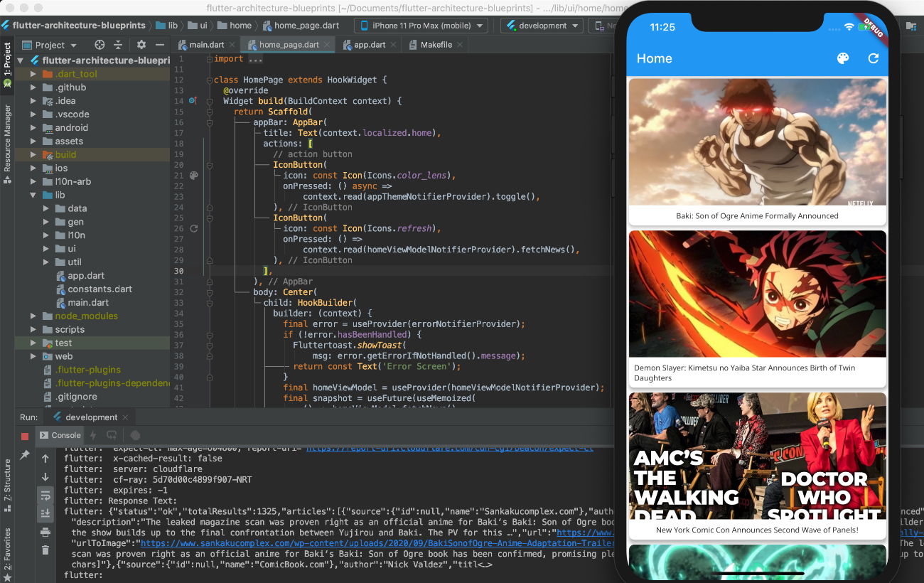The width and height of the screenshot is (924, 583).
Task: Open the device selector iPhone 11 Pro Max
Action: tap(421, 26)
